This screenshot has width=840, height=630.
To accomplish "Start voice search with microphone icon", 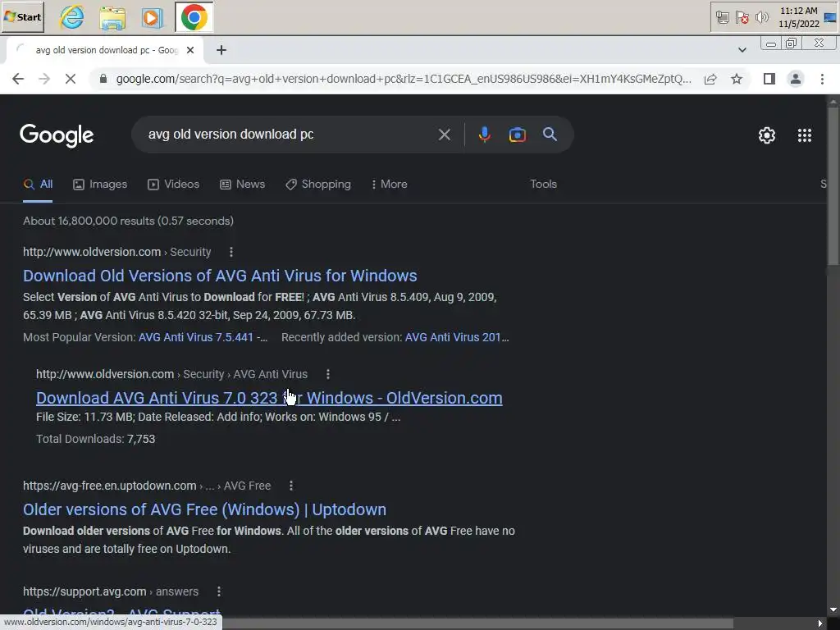I will pyautogui.click(x=484, y=135).
